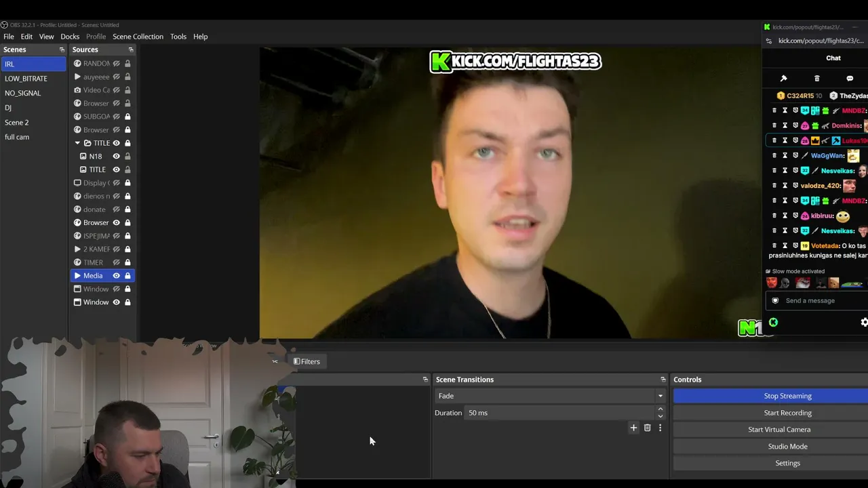This screenshot has width=868, height=488.
Task: Undock the Scenes panel
Action: coord(62,49)
